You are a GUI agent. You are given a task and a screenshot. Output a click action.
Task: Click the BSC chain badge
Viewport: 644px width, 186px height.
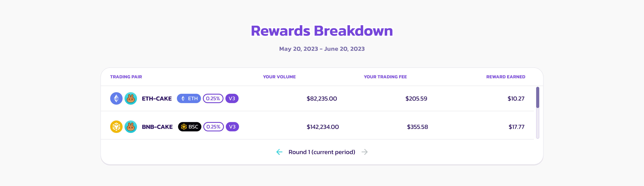[x=190, y=127]
